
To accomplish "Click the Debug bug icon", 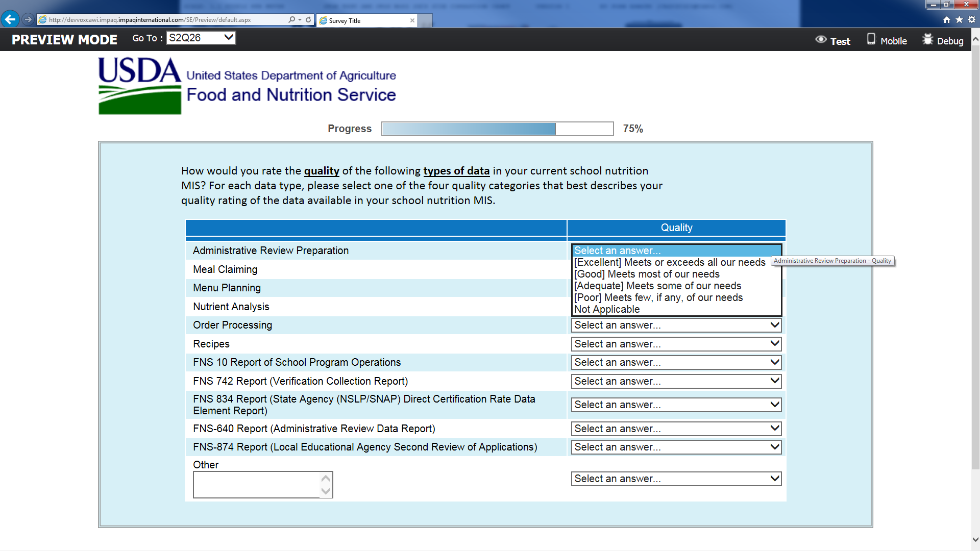I will pyautogui.click(x=927, y=40).
